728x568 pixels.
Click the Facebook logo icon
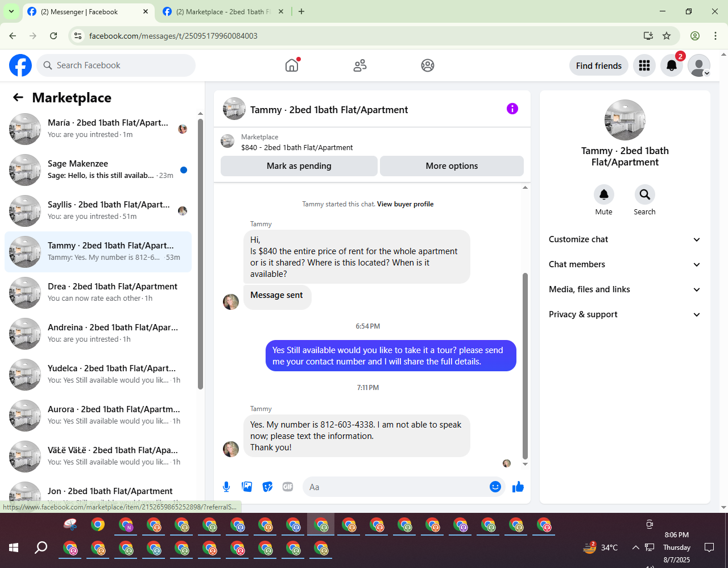point(20,65)
